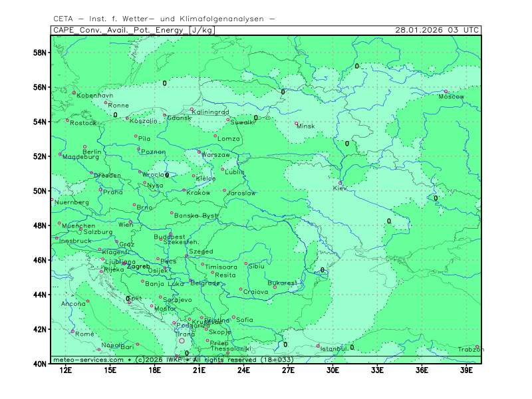The width and height of the screenshot is (532, 399).
Task: Open the meteo-services.com footer link
Action: tap(88, 360)
